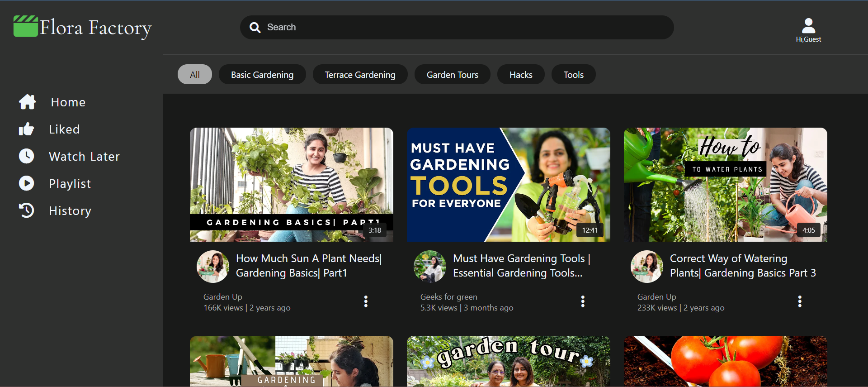
Task: Click '5.3K views | 3 months ago' text
Action: [x=467, y=308]
